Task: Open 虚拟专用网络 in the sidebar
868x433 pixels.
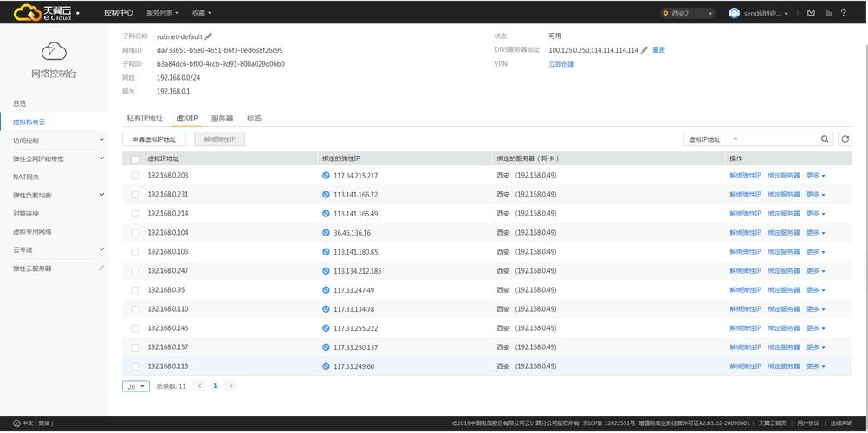Action: 32,232
